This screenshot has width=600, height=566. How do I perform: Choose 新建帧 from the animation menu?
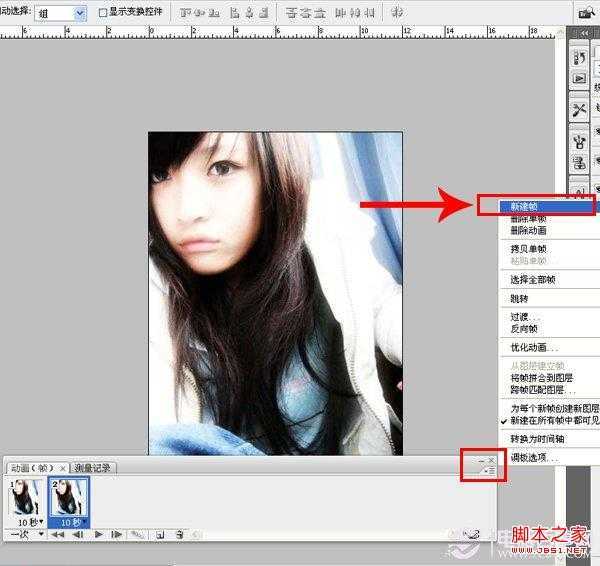click(x=549, y=207)
